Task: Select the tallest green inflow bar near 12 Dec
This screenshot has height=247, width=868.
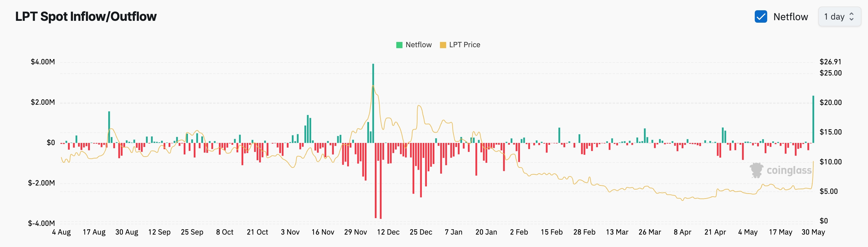Action: click(x=373, y=103)
